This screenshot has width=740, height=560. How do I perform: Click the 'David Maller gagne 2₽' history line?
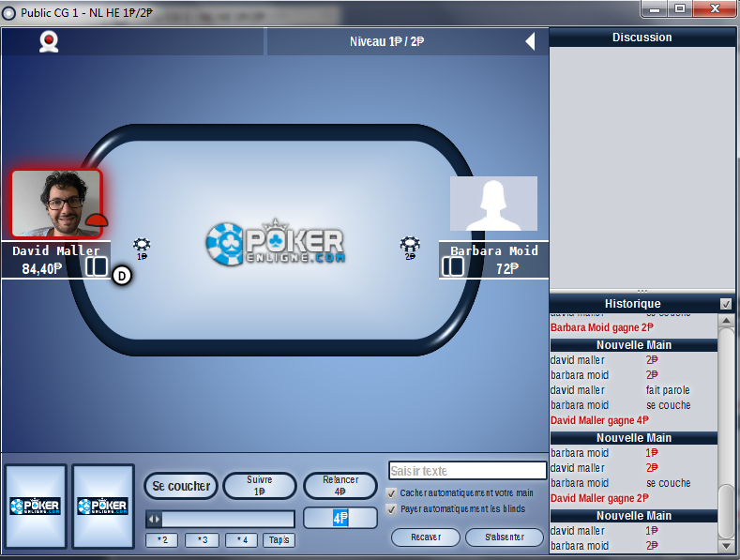pos(599,498)
